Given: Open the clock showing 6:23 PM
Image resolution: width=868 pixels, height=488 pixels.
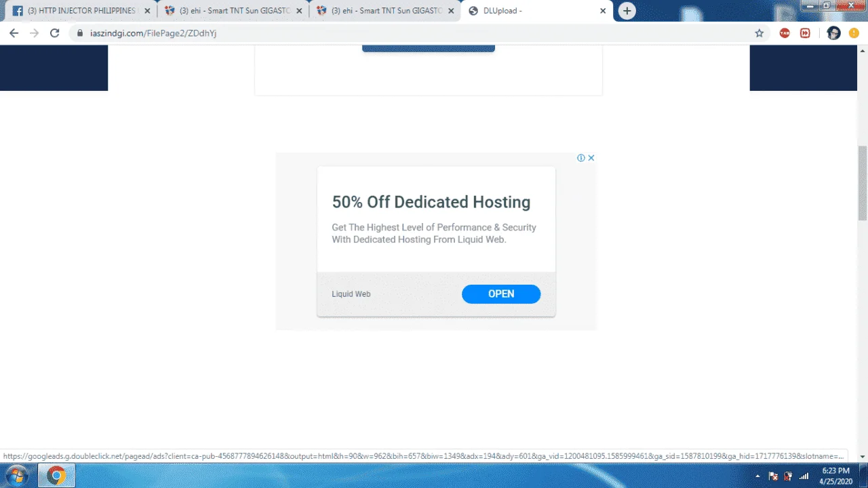Looking at the screenshot, I should pos(835,476).
